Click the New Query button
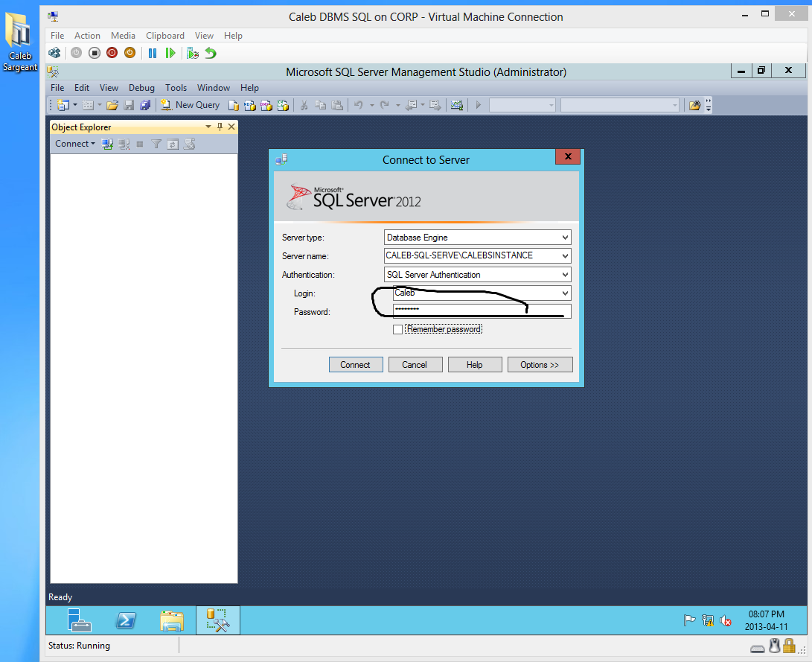This screenshot has width=812, height=662. click(190, 105)
